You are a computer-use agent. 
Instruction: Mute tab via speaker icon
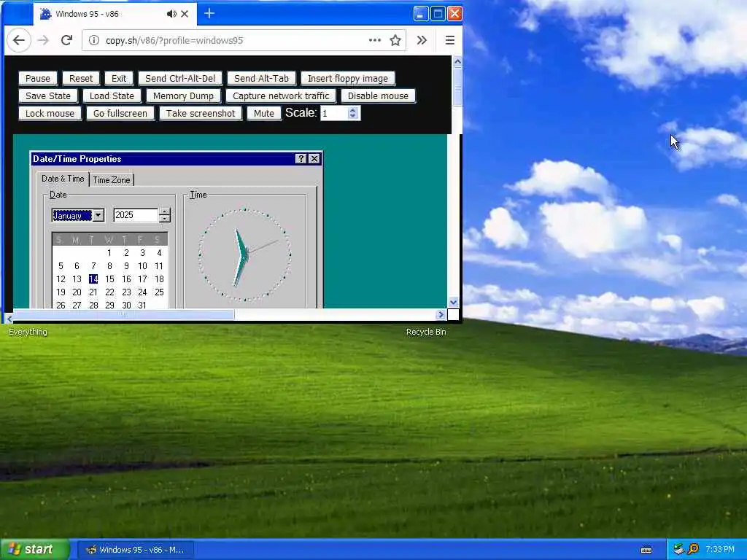pos(171,14)
